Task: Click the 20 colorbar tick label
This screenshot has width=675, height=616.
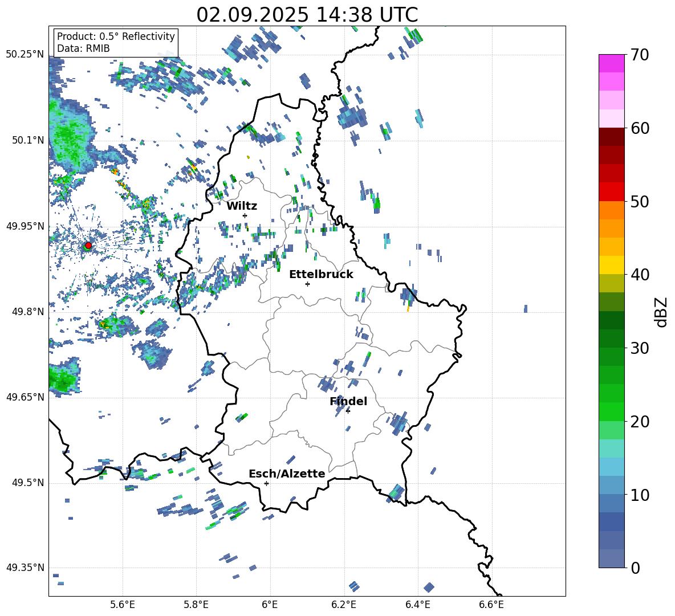Action: click(x=640, y=422)
